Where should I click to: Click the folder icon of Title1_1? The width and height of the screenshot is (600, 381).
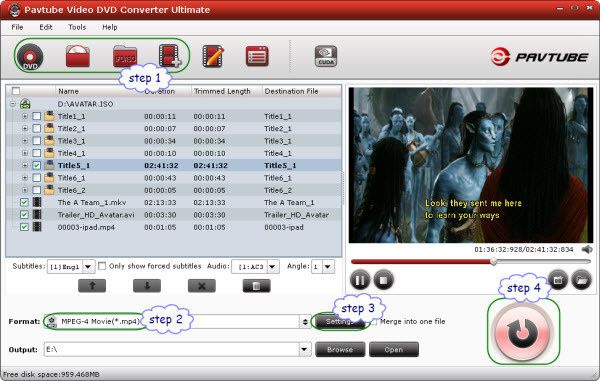click(x=49, y=116)
